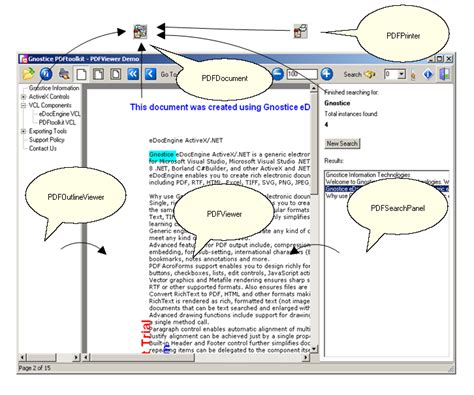This screenshot has width=474, height=395.
Task: Zoom out with the blue minus icon
Action: coord(278,74)
